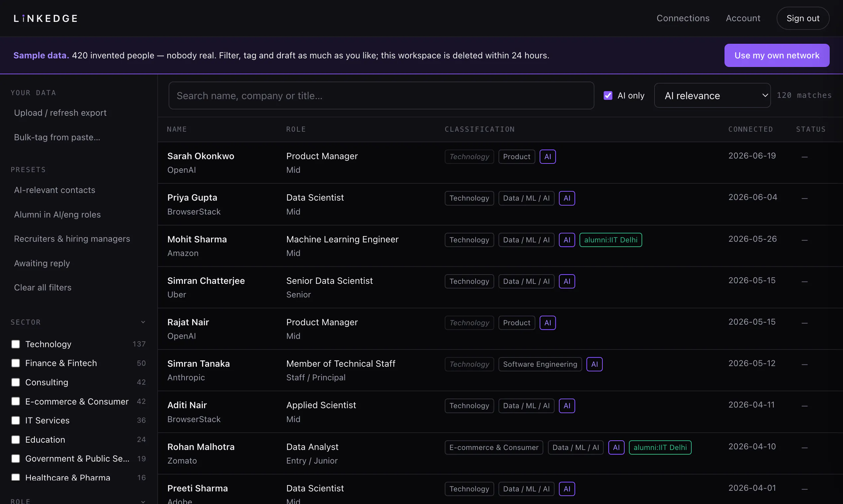This screenshot has height=504, width=843.
Task: Click Rajat Nair's name
Action: 188,322
